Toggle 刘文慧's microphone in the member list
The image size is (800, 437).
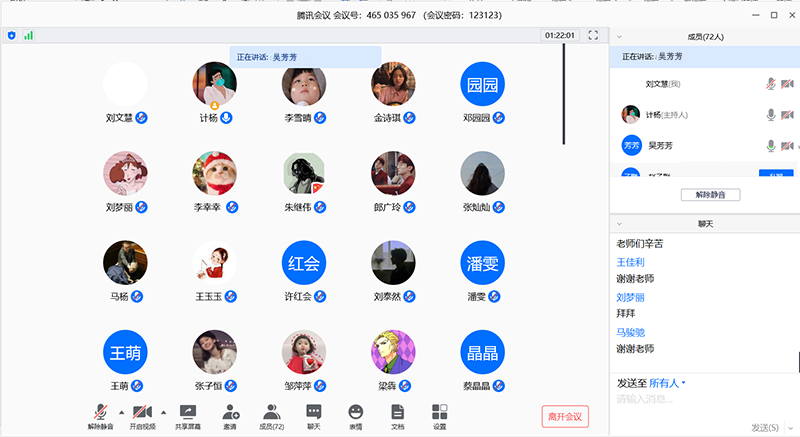click(x=770, y=85)
